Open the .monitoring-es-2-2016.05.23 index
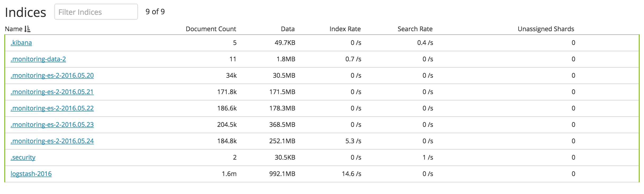 52,125
